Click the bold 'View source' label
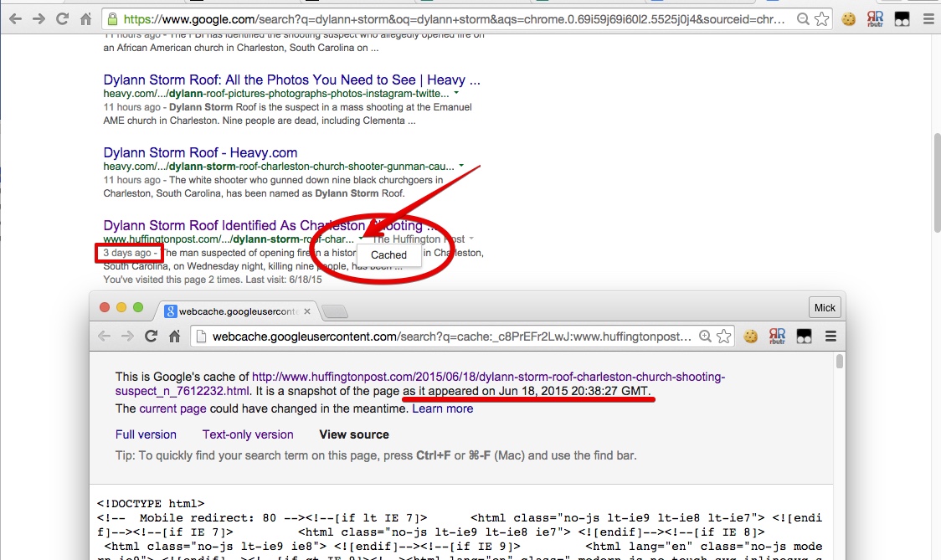The image size is (941, 560). [x=354, y=434]
